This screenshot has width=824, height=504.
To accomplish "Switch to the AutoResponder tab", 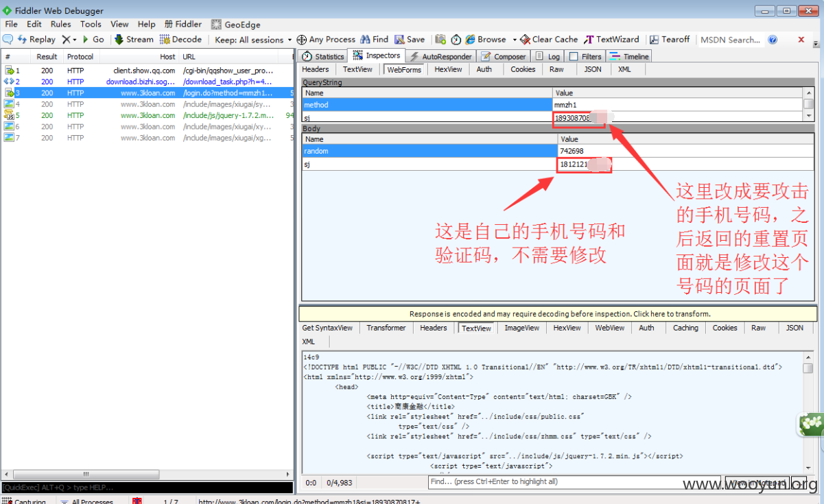I will point(440,56).
